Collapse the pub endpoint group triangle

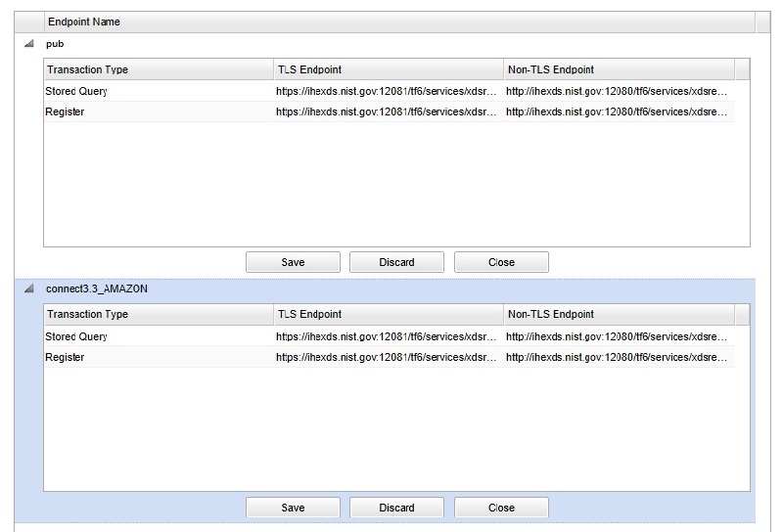(28, 44)
